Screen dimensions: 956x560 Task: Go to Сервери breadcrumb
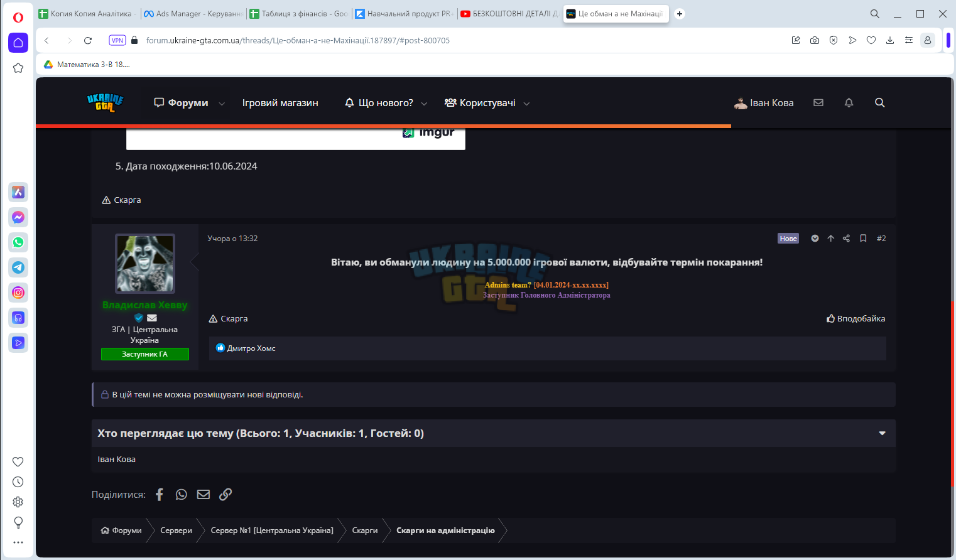[177, 530]
